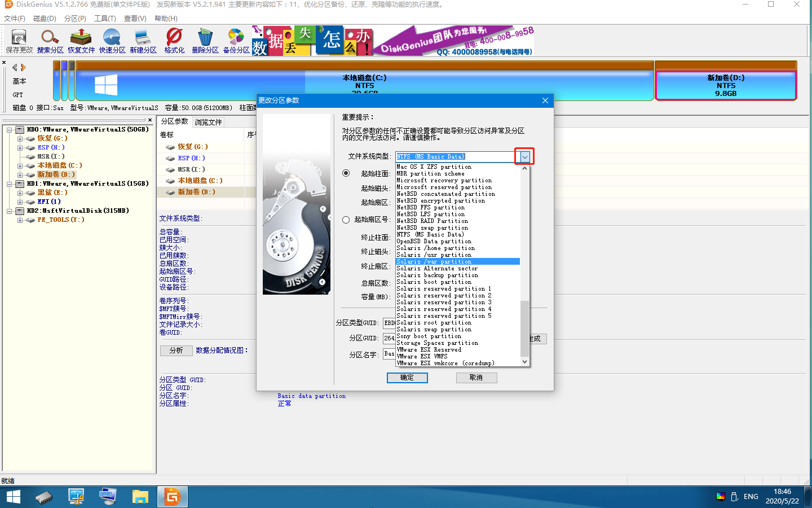Choose 'MBR partition scheme' in the list

coord(457,173)
